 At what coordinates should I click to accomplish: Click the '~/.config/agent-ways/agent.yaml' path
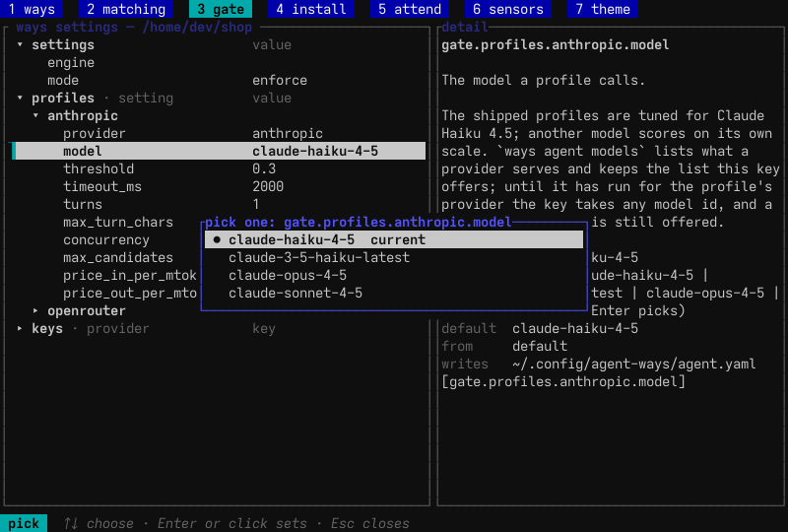(x=633, y=365)
